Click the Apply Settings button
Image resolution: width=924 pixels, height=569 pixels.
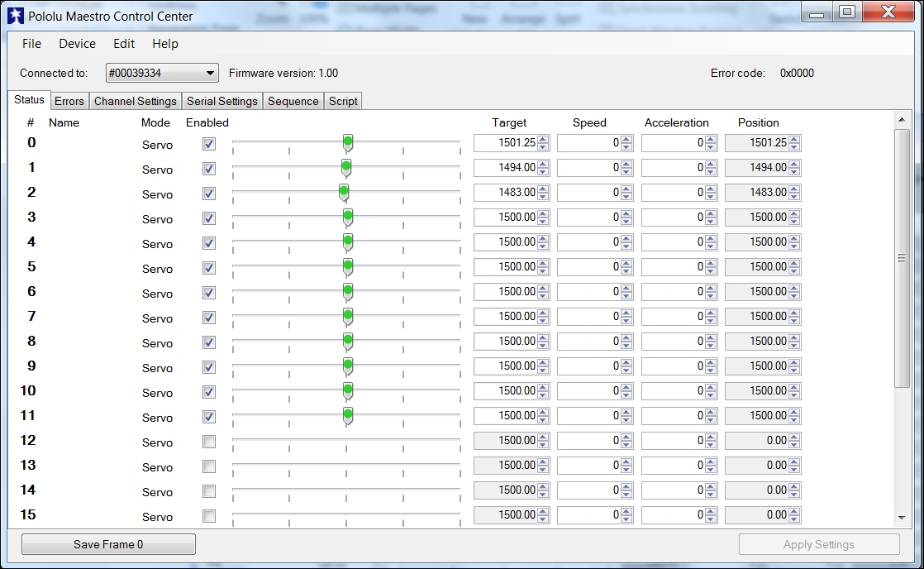pos(819,544)
